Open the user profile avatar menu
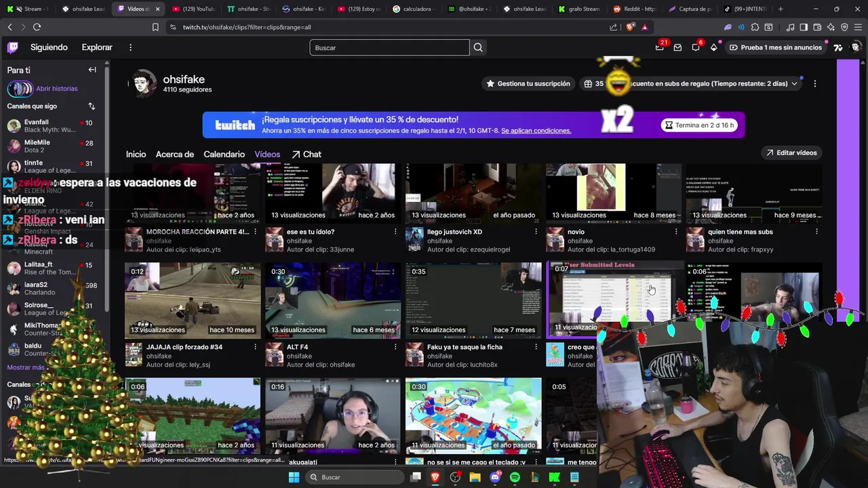This screenshot has height=488, width=868. click(856, 47)
